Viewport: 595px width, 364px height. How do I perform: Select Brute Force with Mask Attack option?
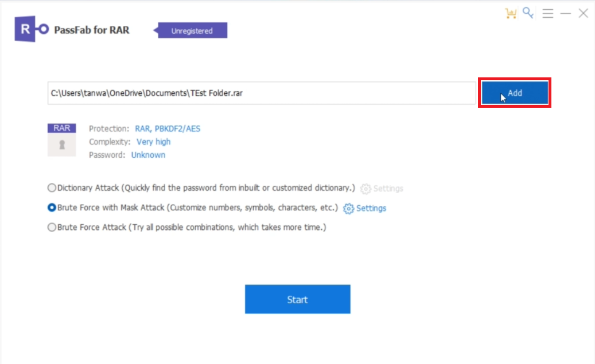click(x=52, y=208)
